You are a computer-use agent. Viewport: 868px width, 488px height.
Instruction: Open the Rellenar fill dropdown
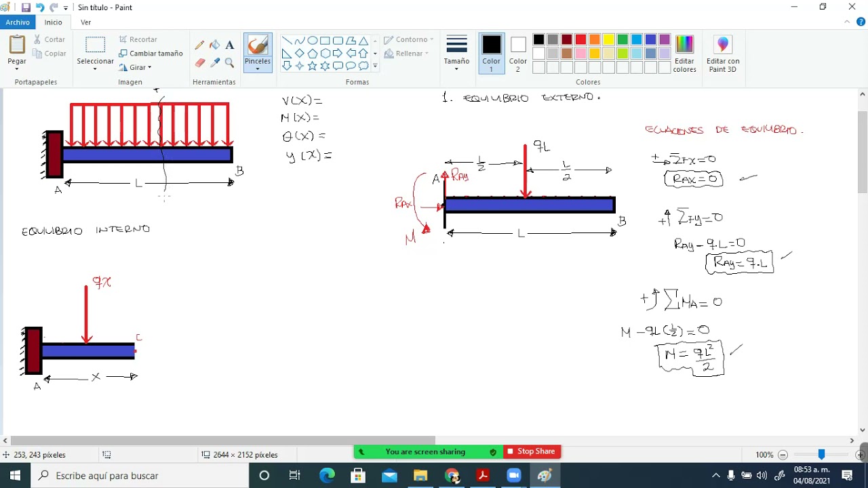pos(407,54)
